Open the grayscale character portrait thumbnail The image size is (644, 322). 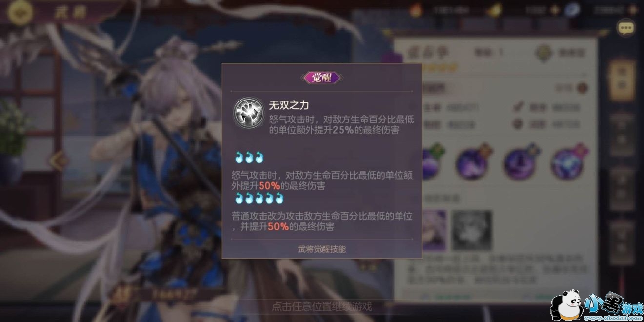coord(472,231)
